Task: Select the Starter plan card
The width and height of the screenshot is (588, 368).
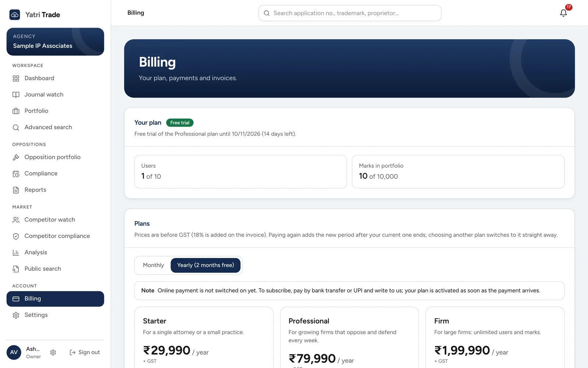Action: (x=204, y=337)
